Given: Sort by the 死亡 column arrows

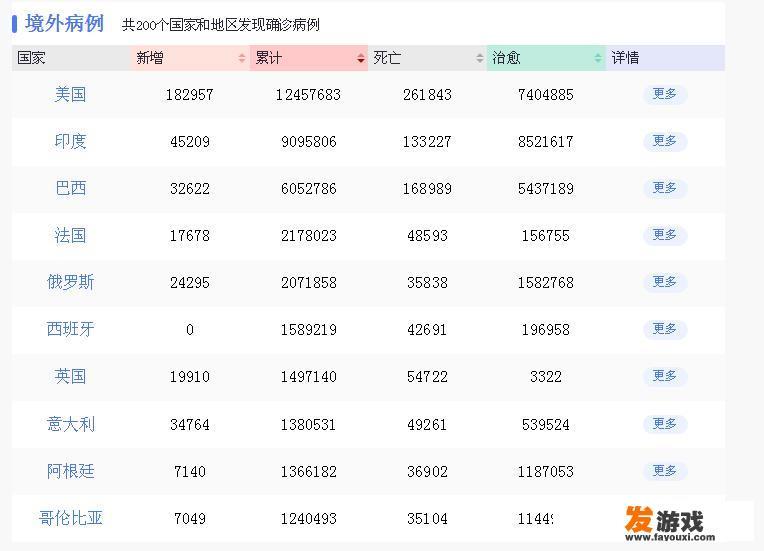Looking at the screenshot, I should click(479, 58).
